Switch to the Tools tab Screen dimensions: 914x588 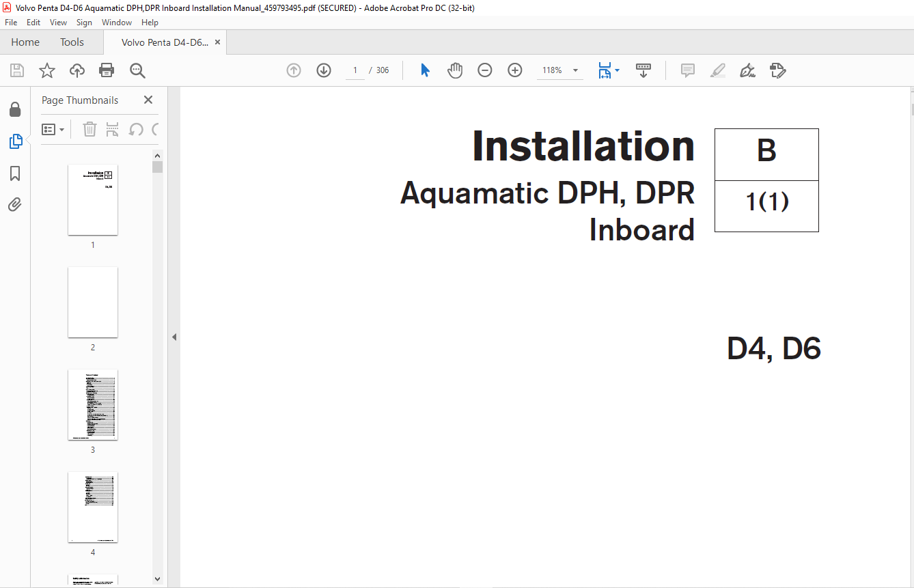[72, 42]
